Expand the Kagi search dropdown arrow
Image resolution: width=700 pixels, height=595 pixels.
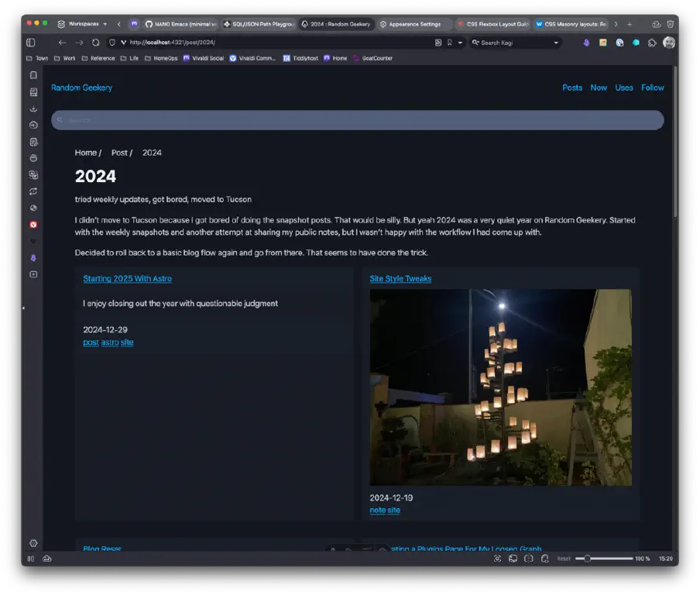(x=556, y=43)
